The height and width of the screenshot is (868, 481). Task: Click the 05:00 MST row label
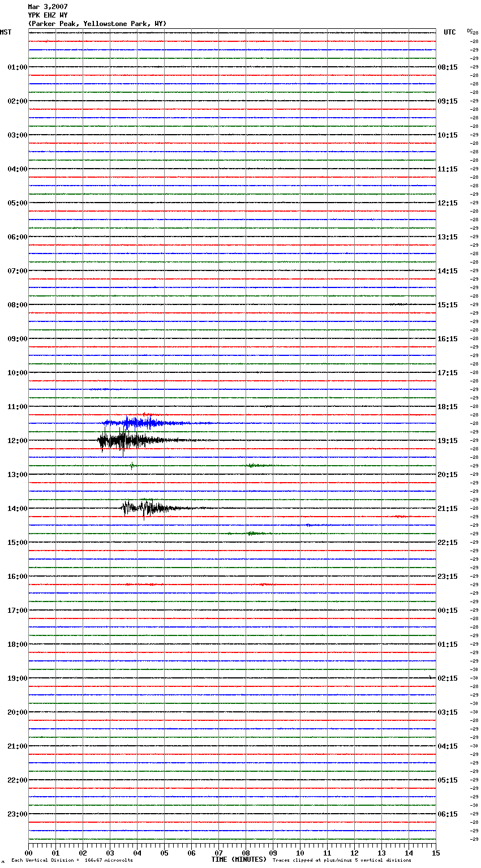[17, 203]
